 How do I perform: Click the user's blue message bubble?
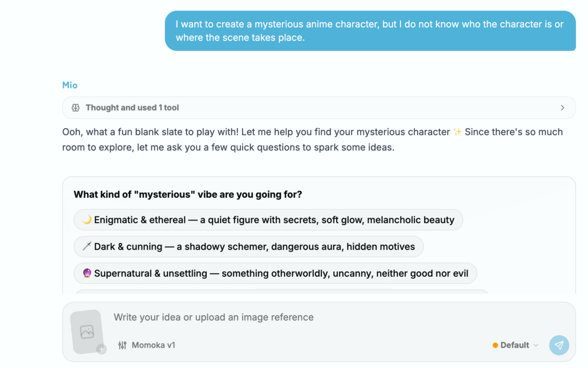point(370,31)
